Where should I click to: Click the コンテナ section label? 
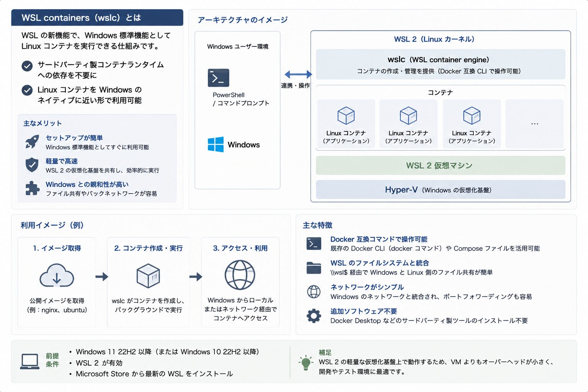pyautogui.click(x=440, y=92)
